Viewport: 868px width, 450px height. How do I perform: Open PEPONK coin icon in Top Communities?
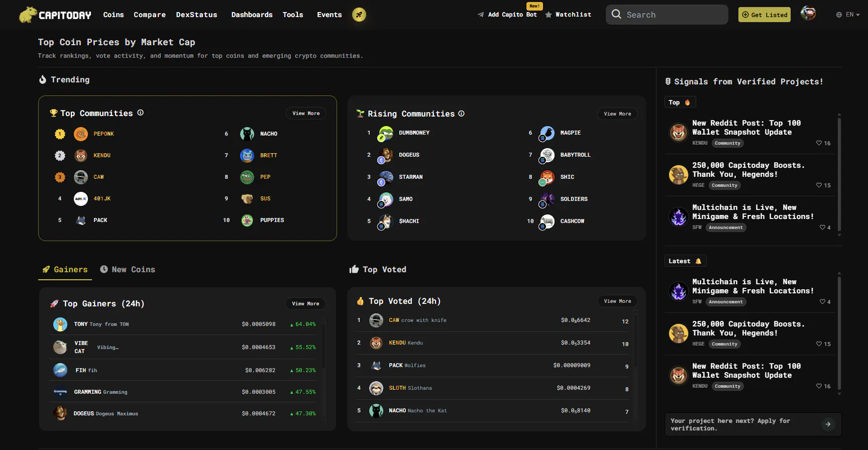(81, 134)
